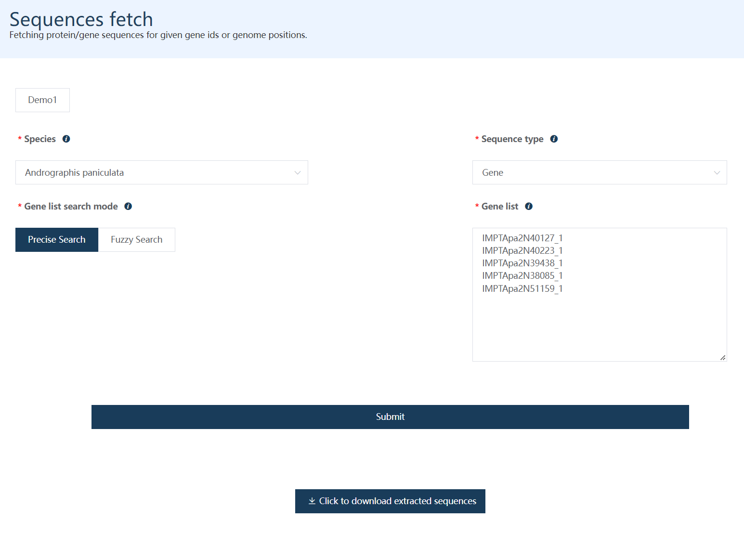Click the download arrow icon on the download button
744x560 pixels.
coord(312,501)
